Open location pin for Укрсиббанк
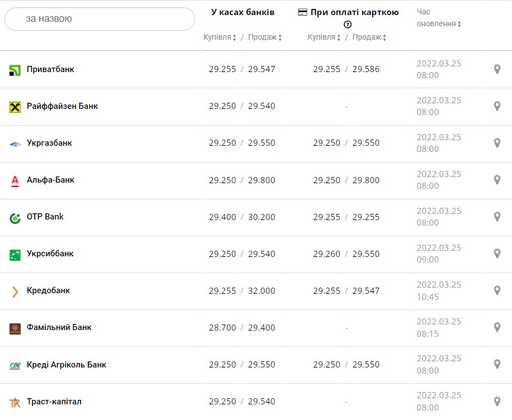This screenshot has width=512, height=420. tap(497, 254)
